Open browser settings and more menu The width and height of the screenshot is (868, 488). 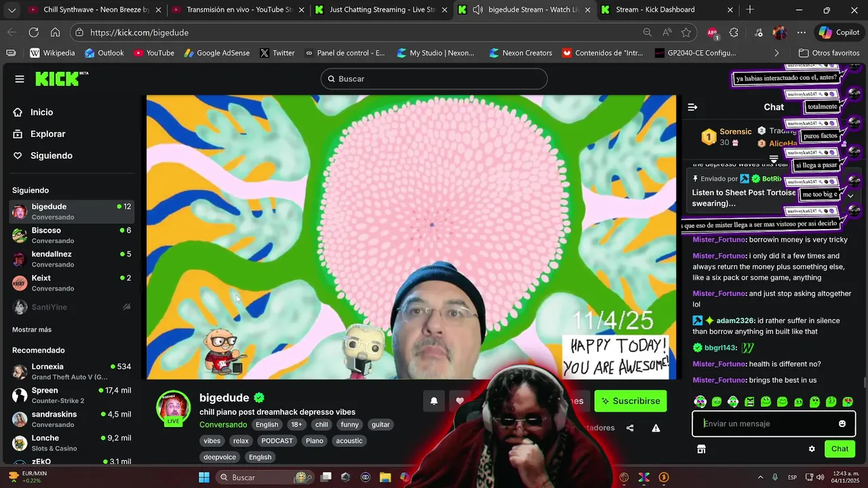[802, 33]
